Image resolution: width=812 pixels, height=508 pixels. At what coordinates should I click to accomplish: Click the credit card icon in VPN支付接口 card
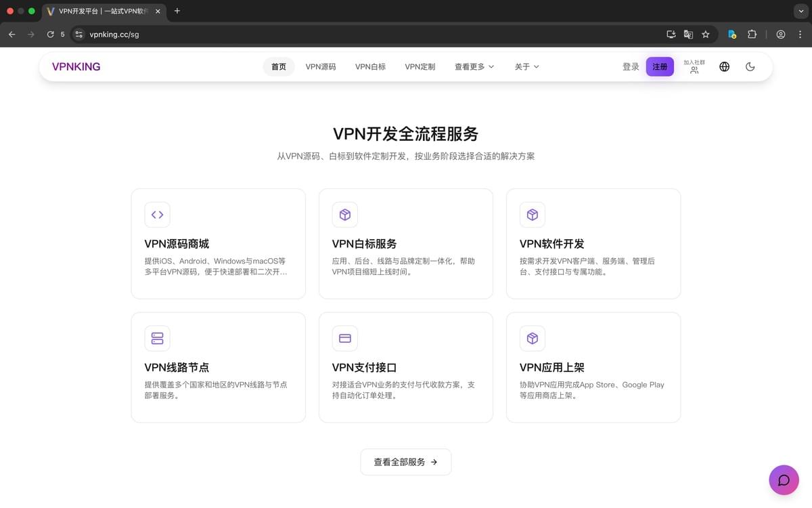[x=345, y=338]
